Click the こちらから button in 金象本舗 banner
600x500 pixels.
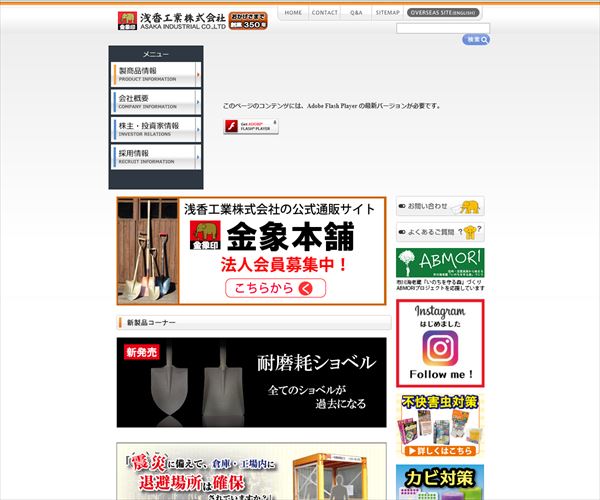(x=276, y=288)
